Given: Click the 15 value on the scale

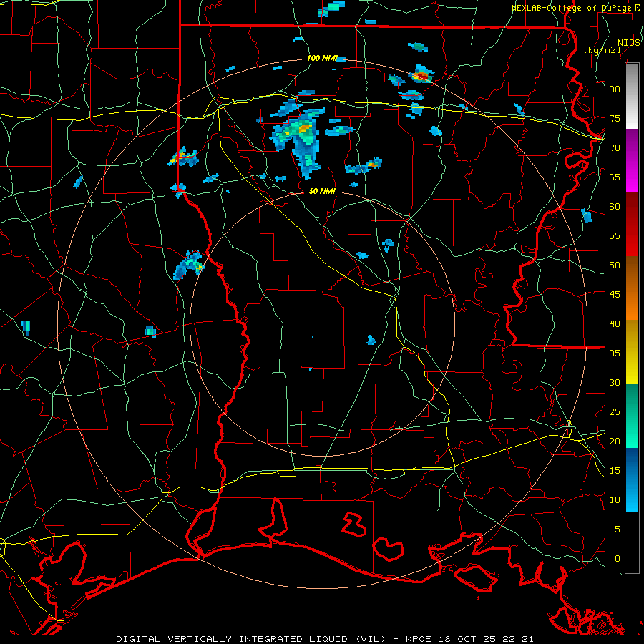Looking at the screenshot, I should click(x=615, y=471).
